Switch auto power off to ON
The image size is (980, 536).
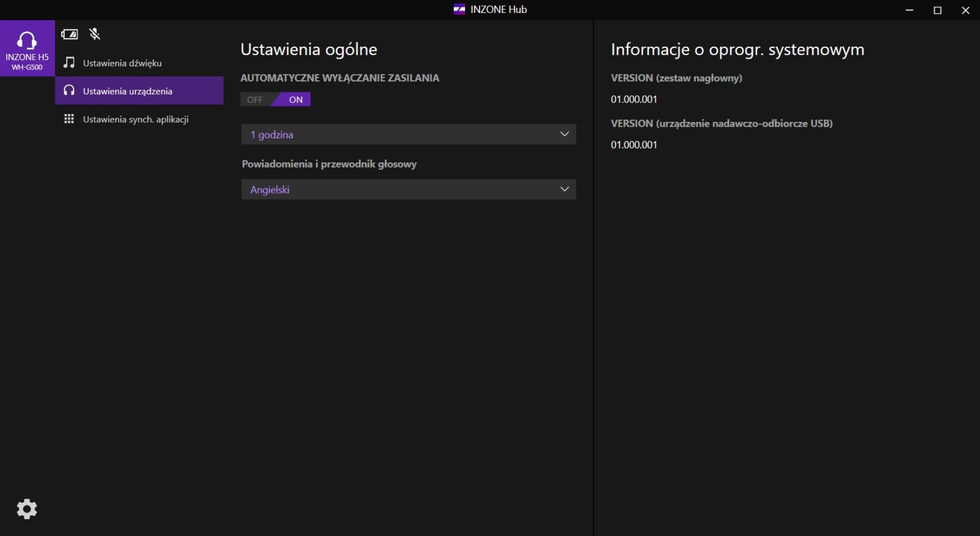point(295,99)
